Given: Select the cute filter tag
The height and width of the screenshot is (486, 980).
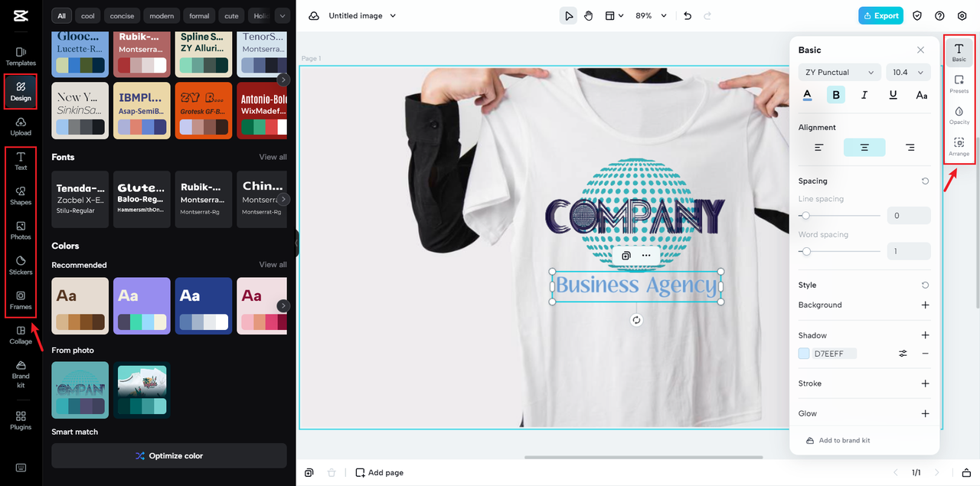Looking at the screenshot, I should [231, 15].
